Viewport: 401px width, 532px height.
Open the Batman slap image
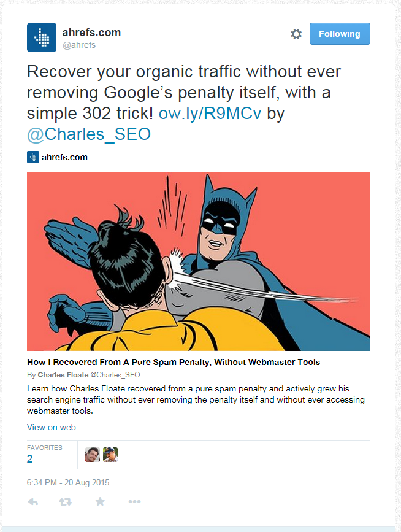[x=199, y=261]
